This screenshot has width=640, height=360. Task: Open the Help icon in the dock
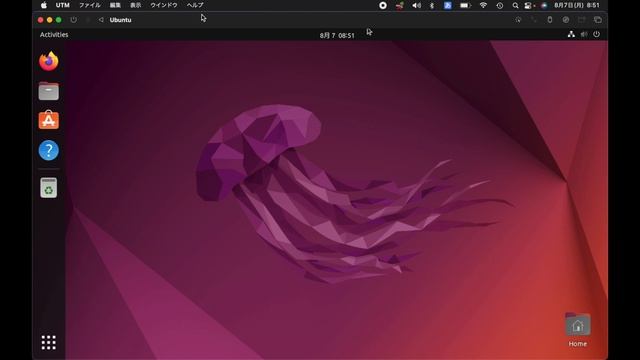[49, 150]
